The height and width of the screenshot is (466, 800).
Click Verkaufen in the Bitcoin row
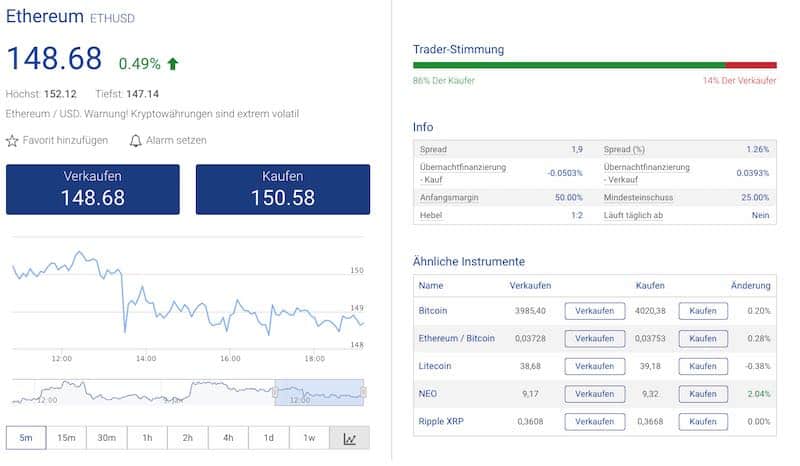tap(595, 311)
